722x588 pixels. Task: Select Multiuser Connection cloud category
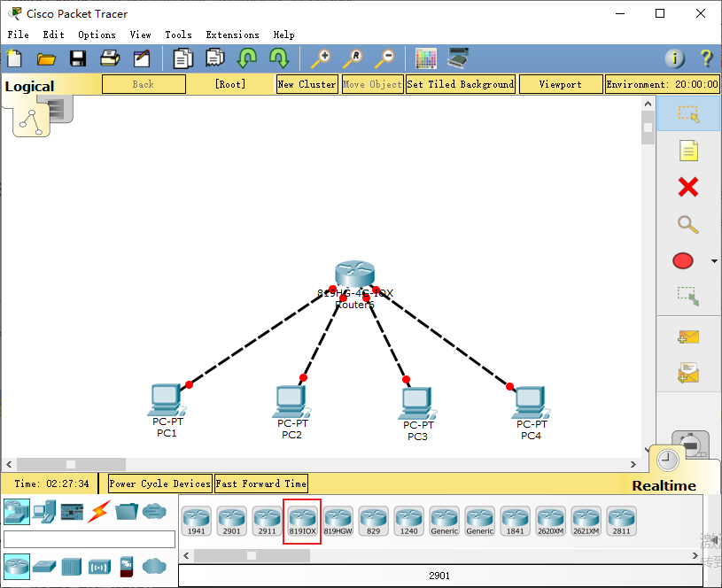(x=154, y=512)
